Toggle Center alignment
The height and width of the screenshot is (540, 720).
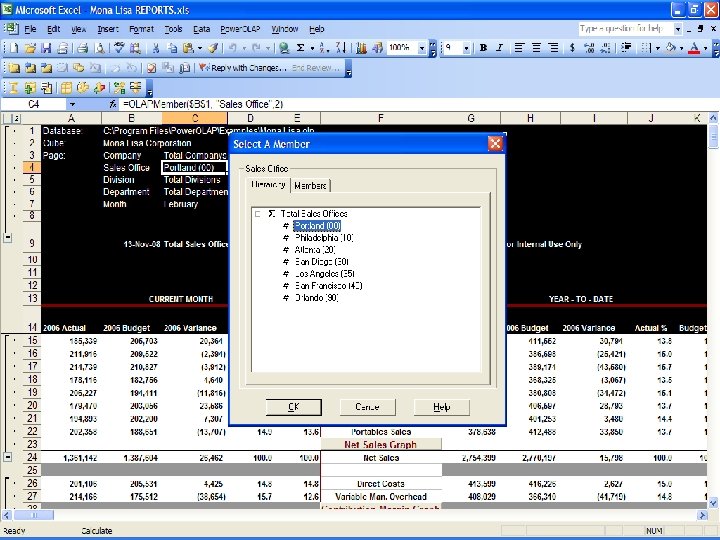click(536, 48)
